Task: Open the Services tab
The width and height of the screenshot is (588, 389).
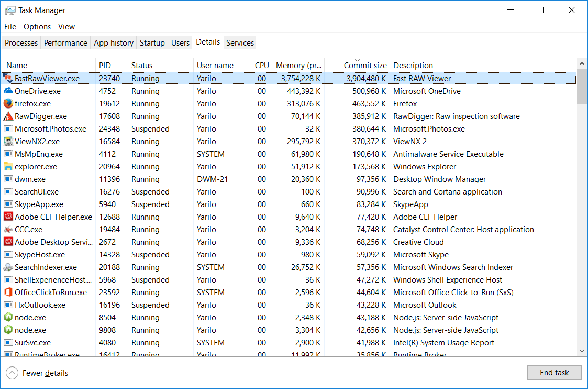Action: [240, 43]
